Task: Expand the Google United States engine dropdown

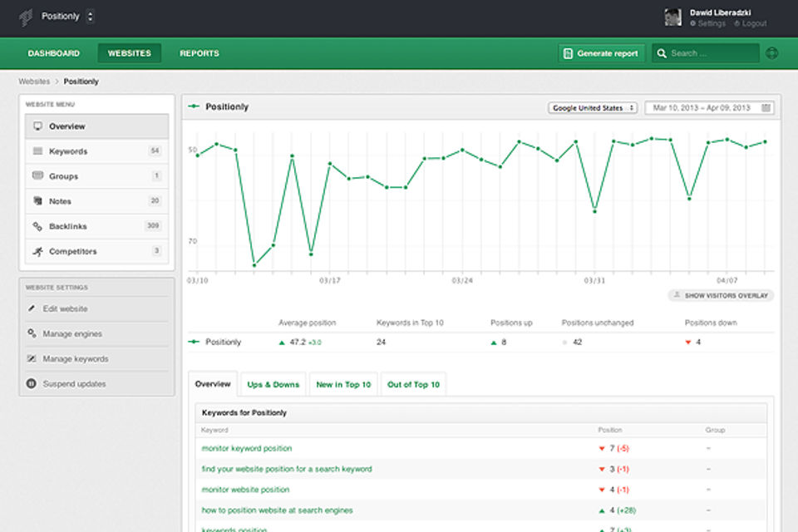Action: tap(593, 108)
